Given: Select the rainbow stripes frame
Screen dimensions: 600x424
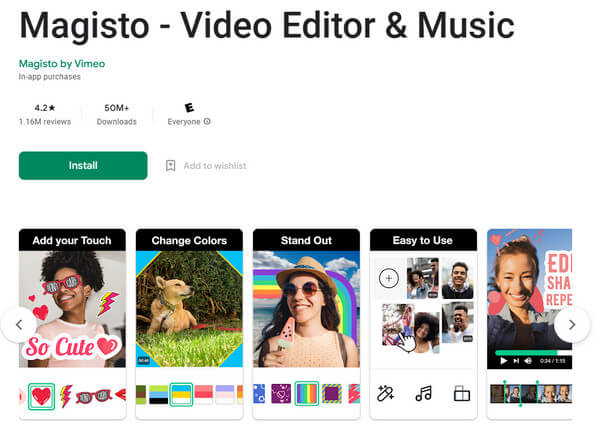Looking at the screenshot, I should coord(307,393).
